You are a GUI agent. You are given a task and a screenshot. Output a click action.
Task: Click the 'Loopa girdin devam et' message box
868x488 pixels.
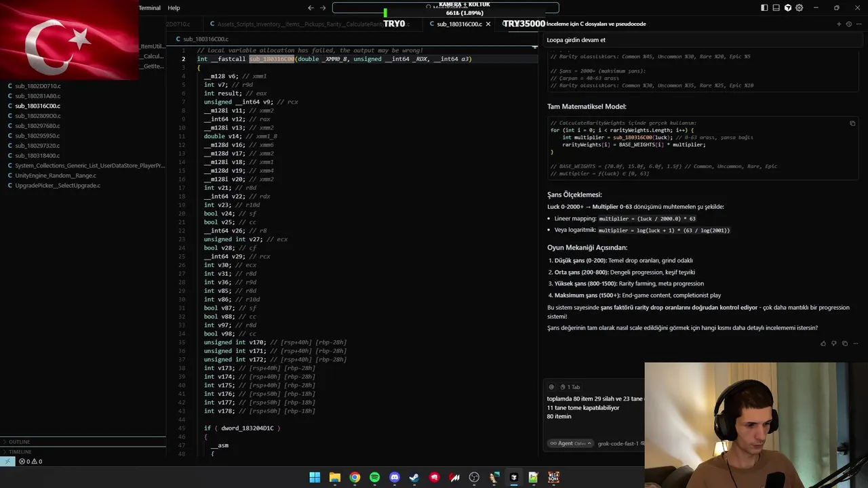pyautogui.click(x=703, y=40)
